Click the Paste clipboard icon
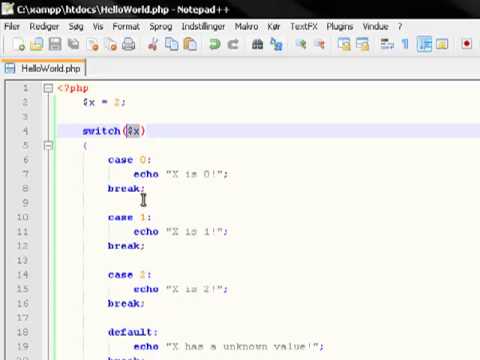Viewport: 480px width, 360px height. [190, 44]
